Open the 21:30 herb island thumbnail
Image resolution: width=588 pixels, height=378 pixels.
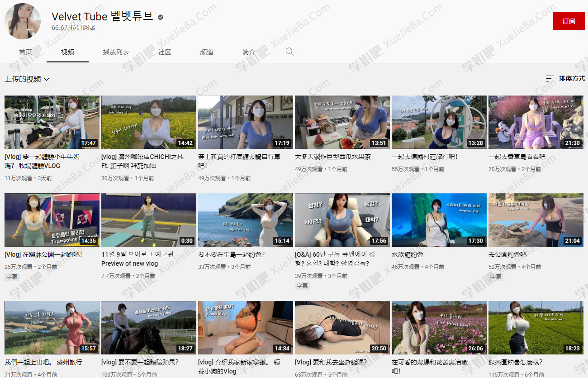(x=536, y=122)
